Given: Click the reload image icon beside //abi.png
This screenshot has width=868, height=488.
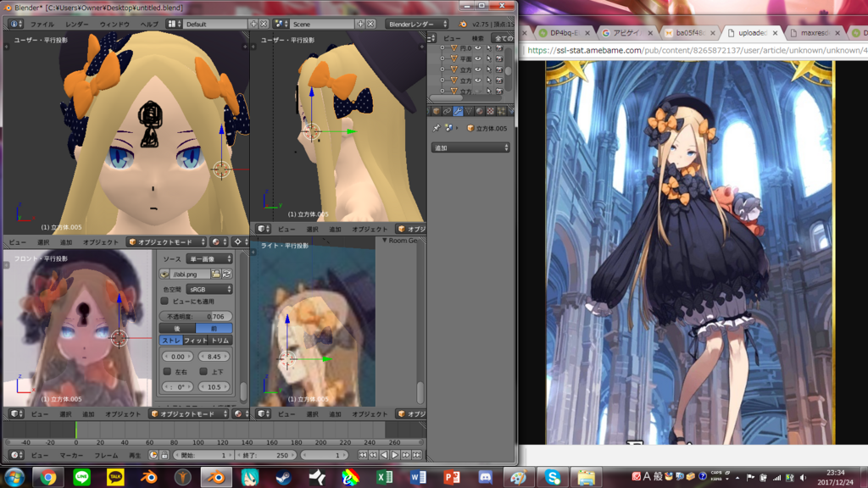Looking at the screenshot, I should [x=227, y=274].
